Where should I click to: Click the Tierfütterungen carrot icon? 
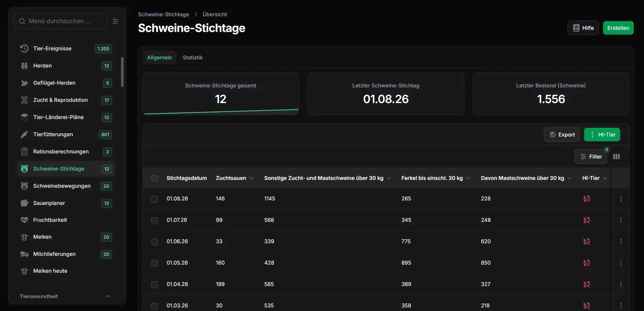(x=24, y=134)
